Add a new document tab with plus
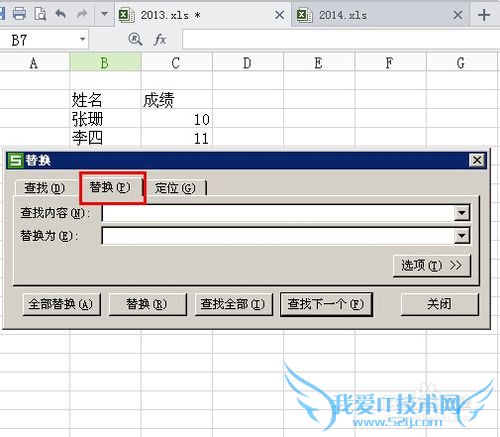Screen dimensions: 500x437 [484, 15]
